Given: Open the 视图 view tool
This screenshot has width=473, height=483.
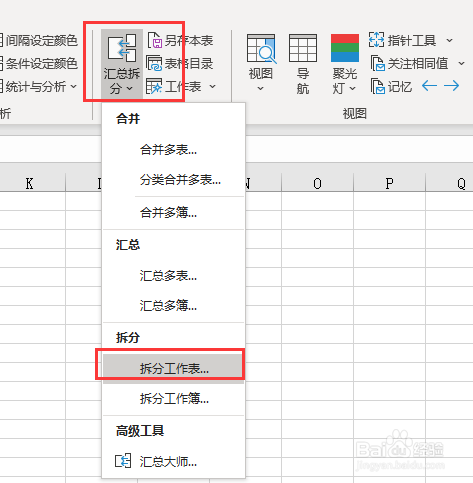Looking at the screenshot, I should point(261,63).
